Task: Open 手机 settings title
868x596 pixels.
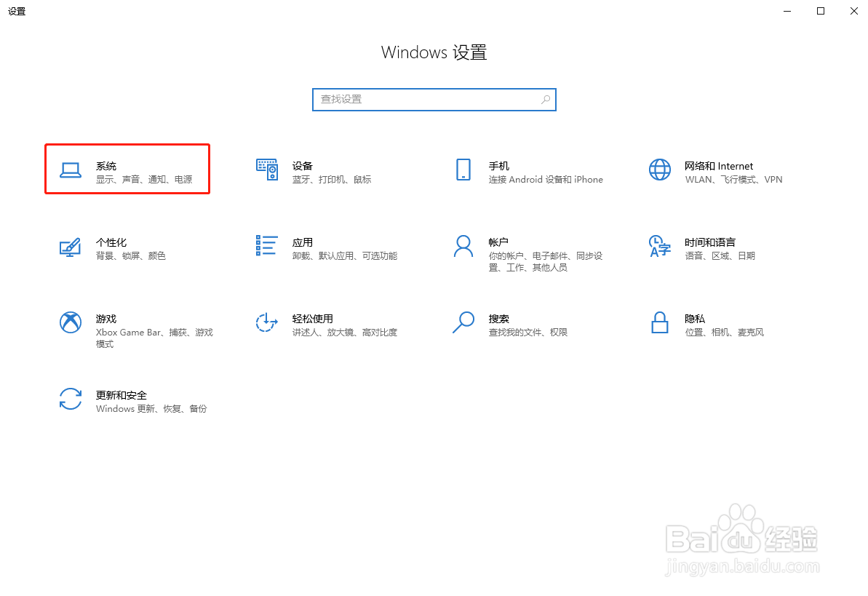Action: tap(499, 166)
